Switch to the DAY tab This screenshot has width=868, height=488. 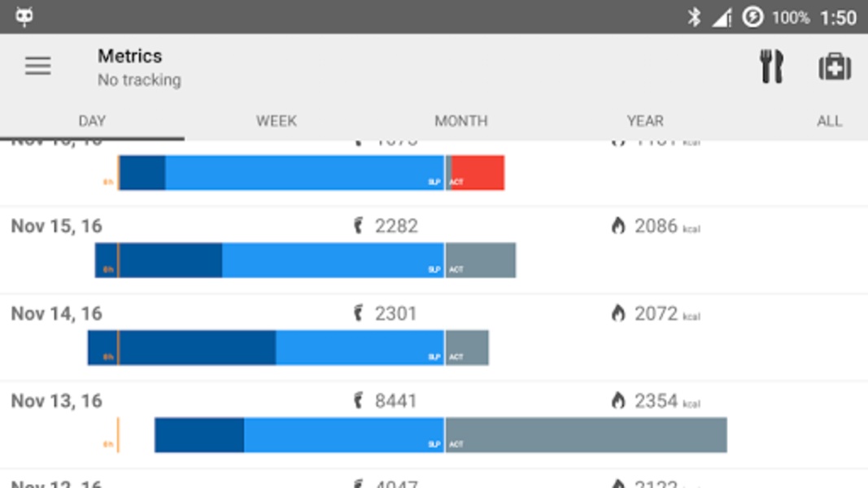pos(92,121)
